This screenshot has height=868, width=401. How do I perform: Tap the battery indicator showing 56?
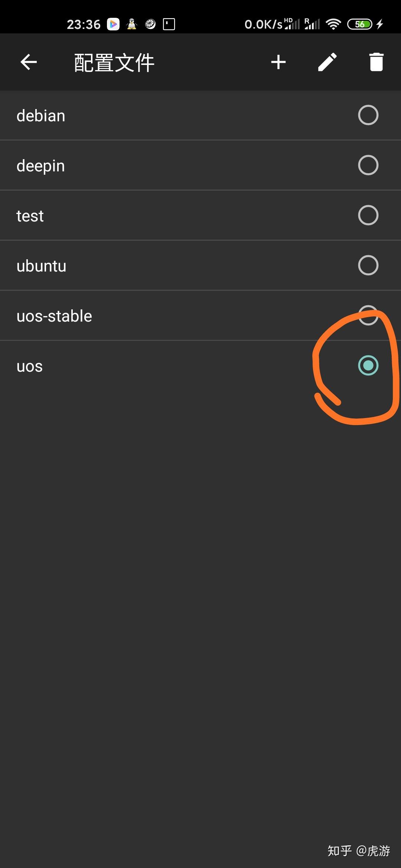click(x=359, y=24)
